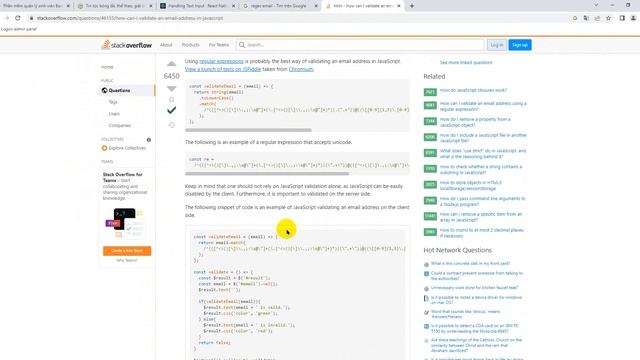Bookmark page with star icon

[x=609, y=18]
